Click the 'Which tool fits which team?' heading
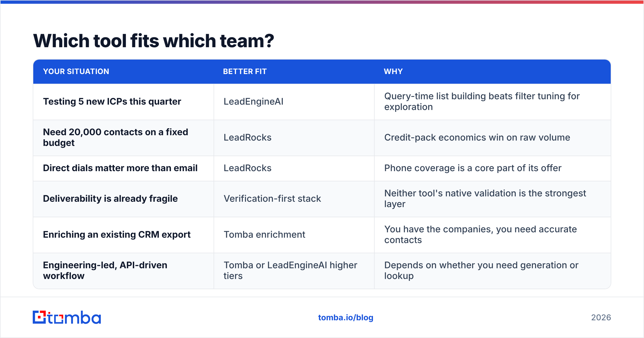The width and height of the screenshot is (644, 338). [153, 41]
